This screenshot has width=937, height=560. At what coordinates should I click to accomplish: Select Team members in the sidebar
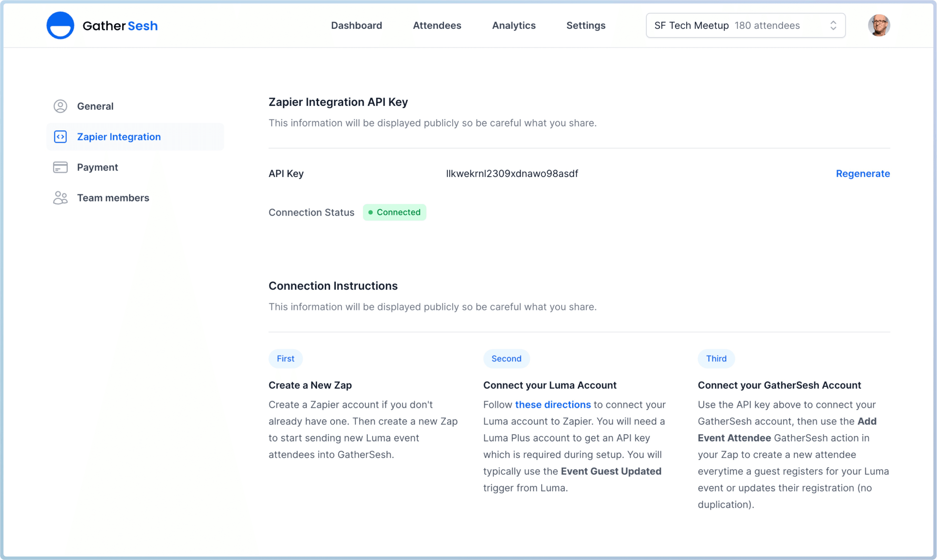pyautogui.click(x=135, y=198)
